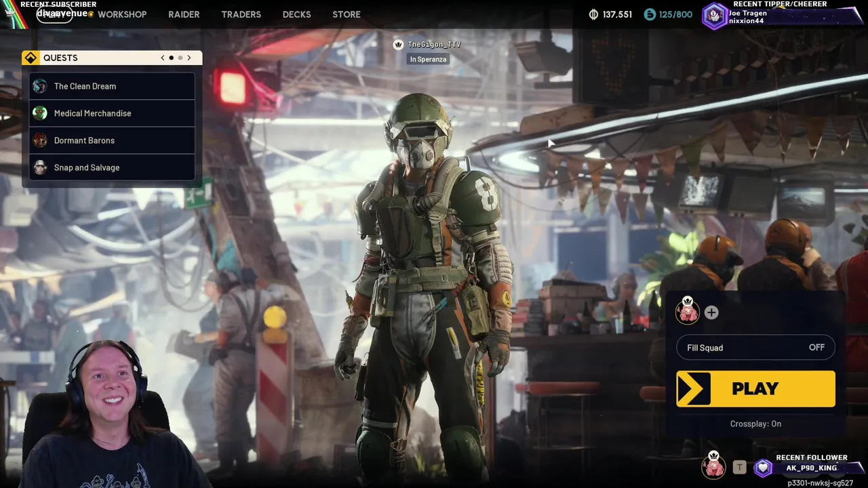Switch to the TRADERS tab
868x488 pixels.
click(x=241, y=14)
